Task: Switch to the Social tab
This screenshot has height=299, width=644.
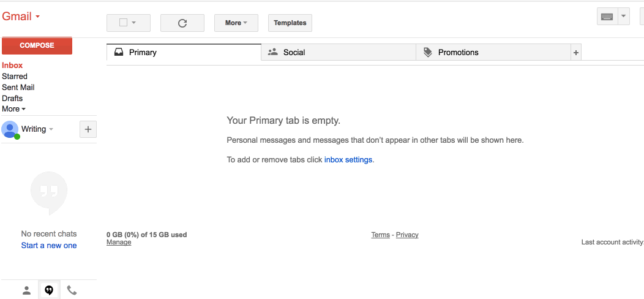Action: [x=294, y=53]
